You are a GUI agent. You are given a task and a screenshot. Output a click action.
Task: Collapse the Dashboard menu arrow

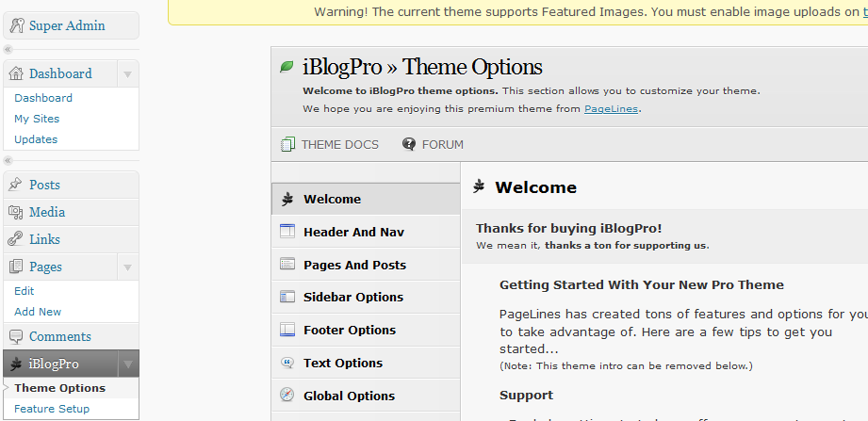tap(128, 73)
